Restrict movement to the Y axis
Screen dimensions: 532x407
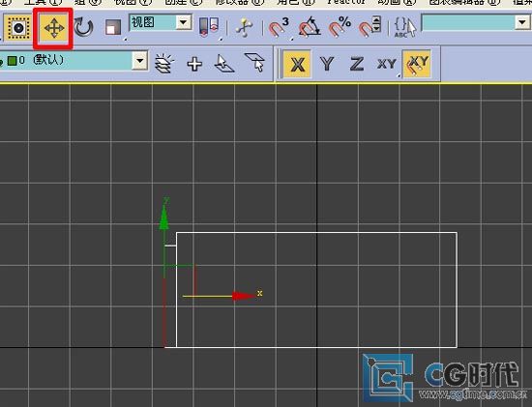click(x=327, y=64)
